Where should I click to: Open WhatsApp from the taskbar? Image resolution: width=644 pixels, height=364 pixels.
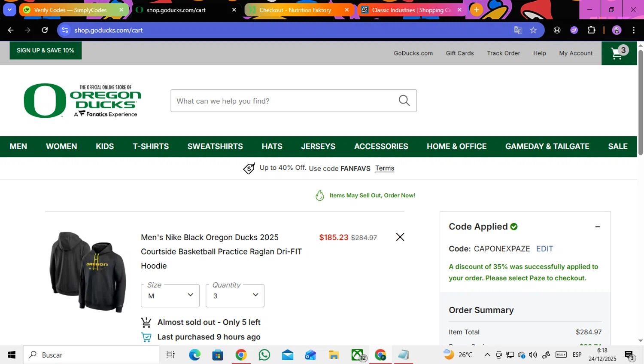click(264, 355)
